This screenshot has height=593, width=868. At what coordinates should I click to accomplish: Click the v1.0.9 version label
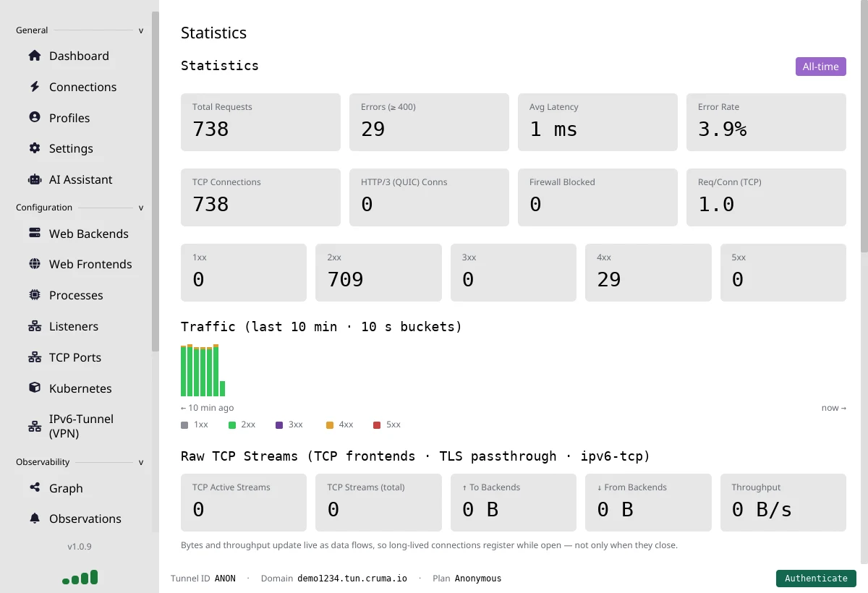tap(80, 547)
